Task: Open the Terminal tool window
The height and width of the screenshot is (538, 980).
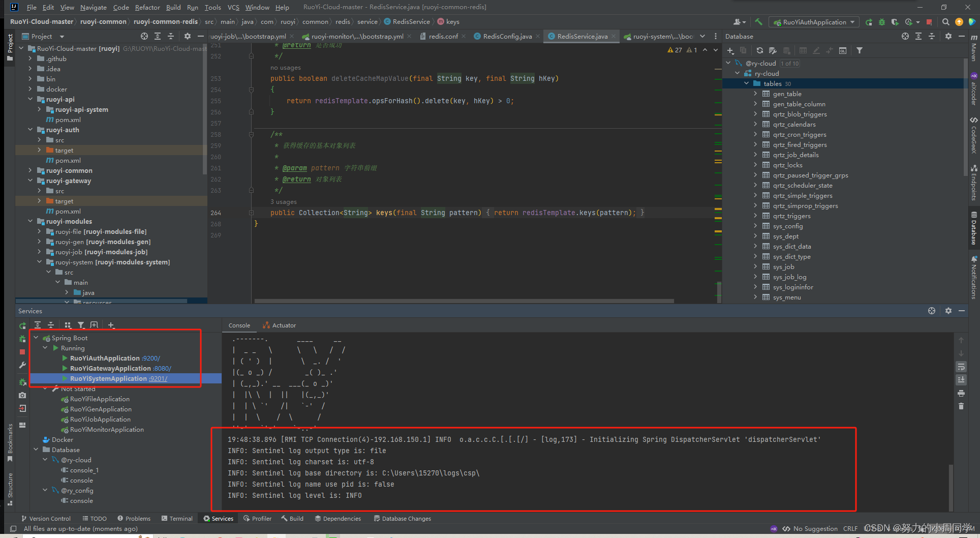Action: click(x=177, y=519)
